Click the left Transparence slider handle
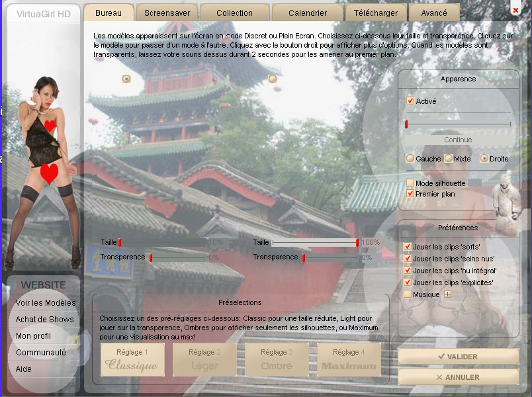This screenshot has width=532, height=397. tap(151, 258)
